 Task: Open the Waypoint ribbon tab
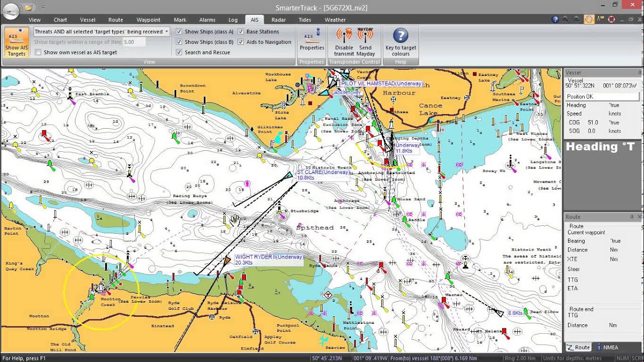point(148,20)
